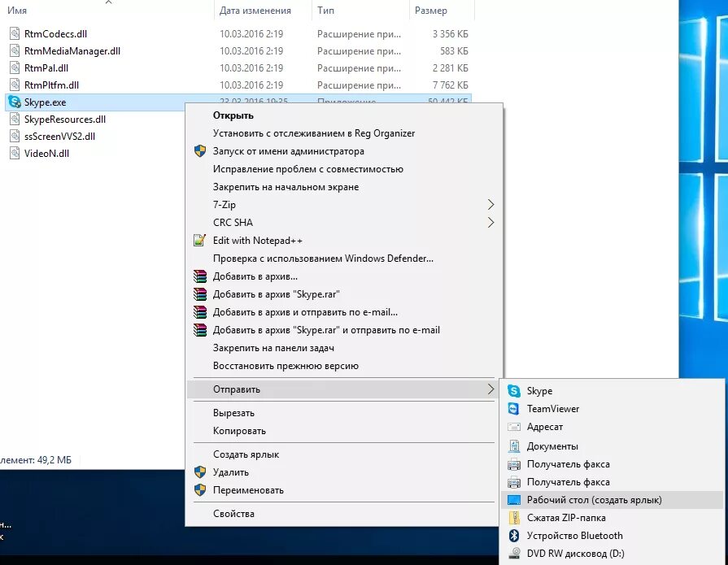Screen dimensions: 728x565
Task: Expand the CRC SHA submenu arrow
Action: 490,223
